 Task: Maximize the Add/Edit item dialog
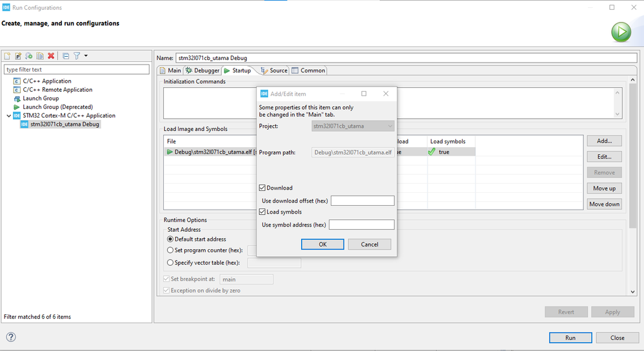(x=364, y=94)
